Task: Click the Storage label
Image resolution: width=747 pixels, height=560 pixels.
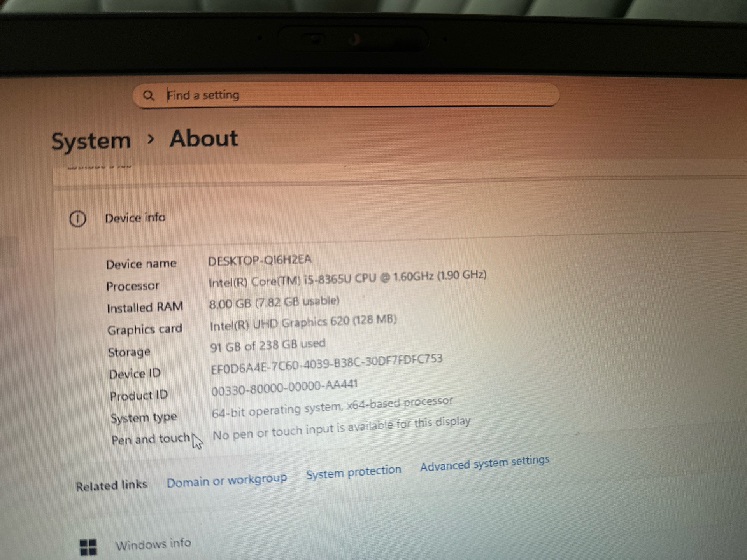Action: tap(129, 352)
